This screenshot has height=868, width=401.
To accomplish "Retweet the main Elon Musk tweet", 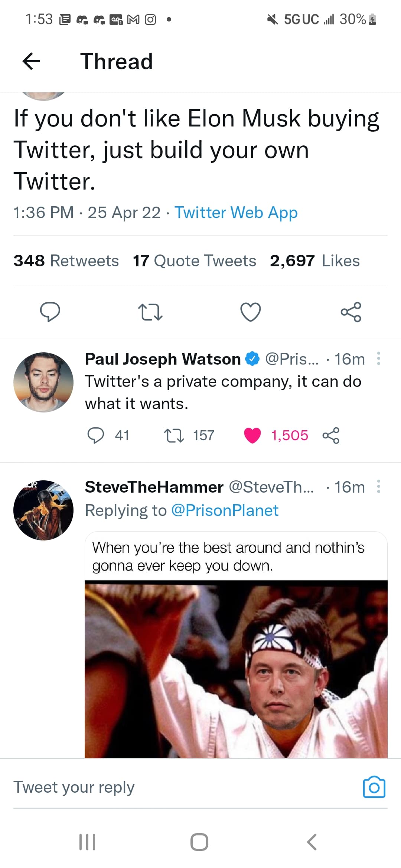I will (150, 312).
